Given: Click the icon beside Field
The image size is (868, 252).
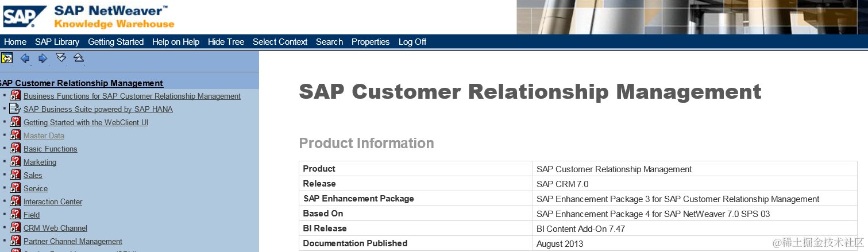Looking at the screenshot, I should [x=15, y=214].
